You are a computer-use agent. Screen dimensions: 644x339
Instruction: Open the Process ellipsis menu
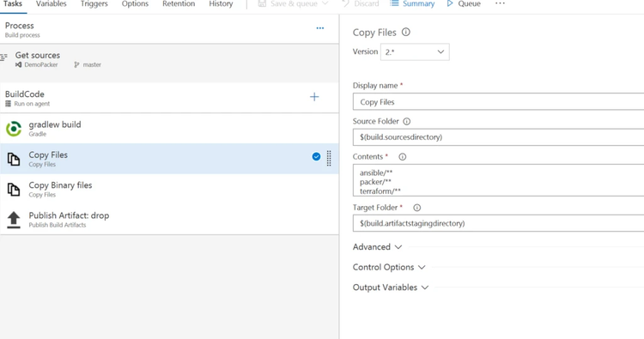320,28
